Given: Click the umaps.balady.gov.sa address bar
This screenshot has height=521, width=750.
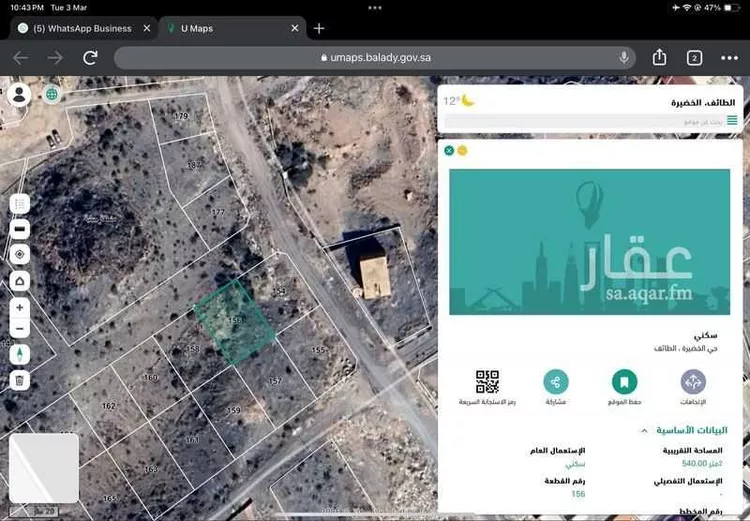Looking at the screenshot, I should click(375, 58).
